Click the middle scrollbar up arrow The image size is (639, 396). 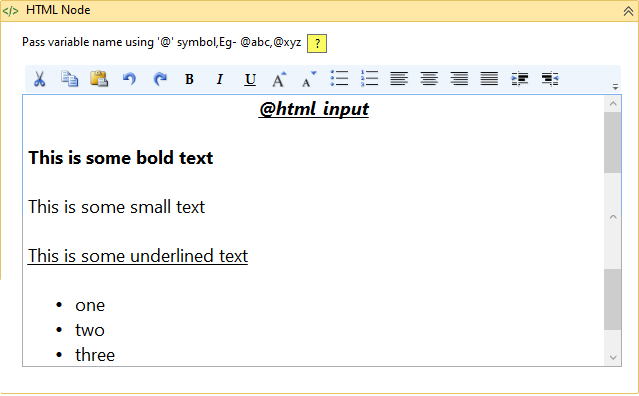(x=613, y=217)
